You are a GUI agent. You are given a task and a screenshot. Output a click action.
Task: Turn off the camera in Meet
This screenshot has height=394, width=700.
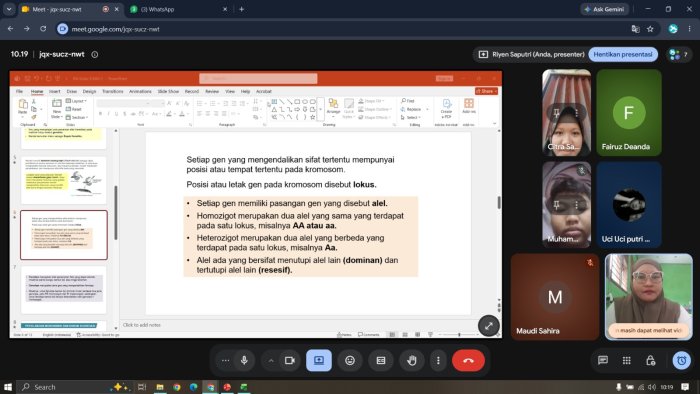coord(290,360)
